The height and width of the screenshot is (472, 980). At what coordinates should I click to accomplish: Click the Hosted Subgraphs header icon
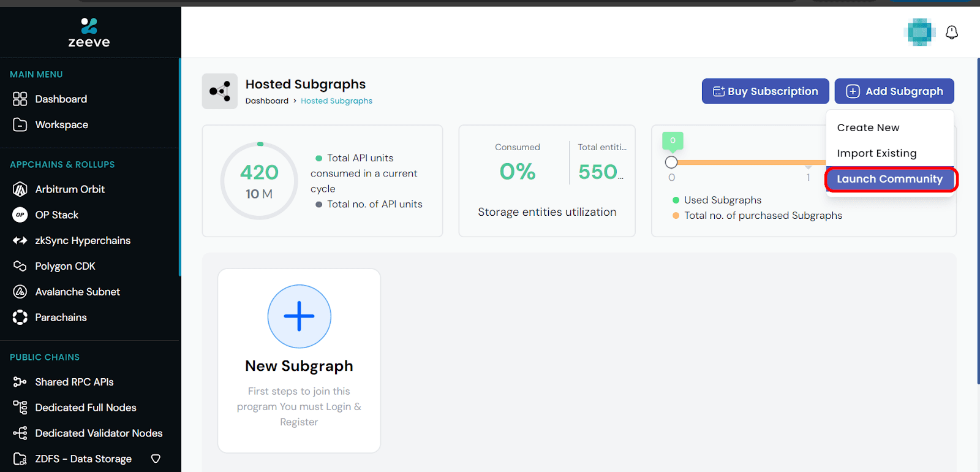220,91
